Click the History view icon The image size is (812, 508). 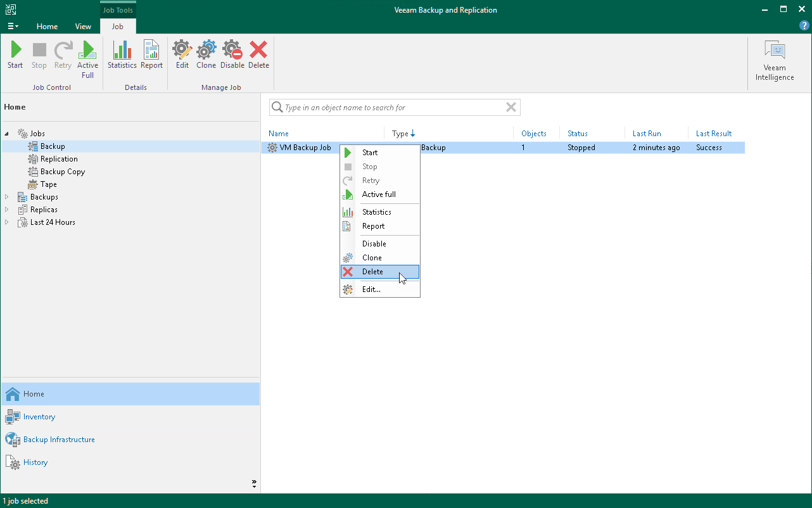point(13,462)
